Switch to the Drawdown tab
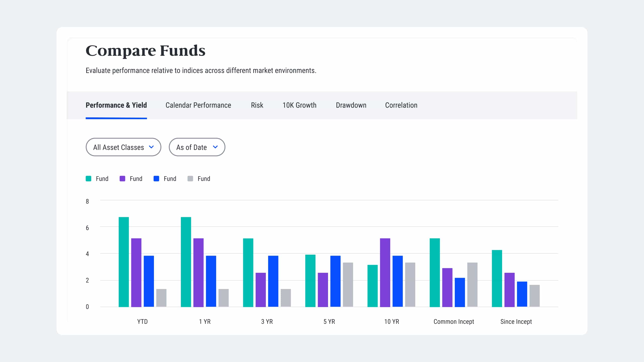This screenshot has width=644, height=362. pos(351,105)
